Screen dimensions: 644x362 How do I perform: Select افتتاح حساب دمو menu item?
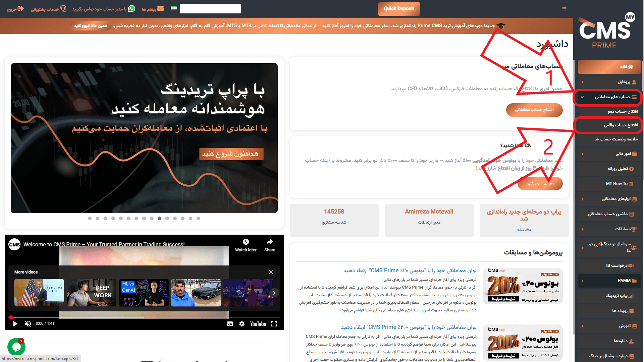623,111
